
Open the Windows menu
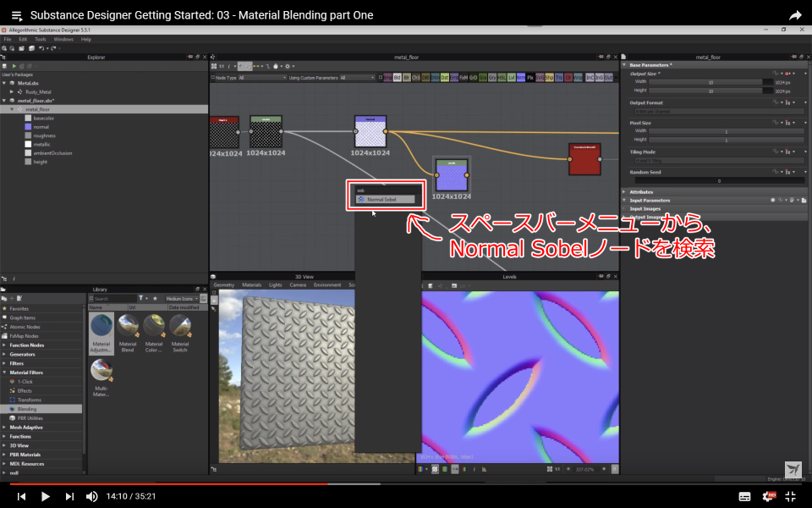[63, 39]
